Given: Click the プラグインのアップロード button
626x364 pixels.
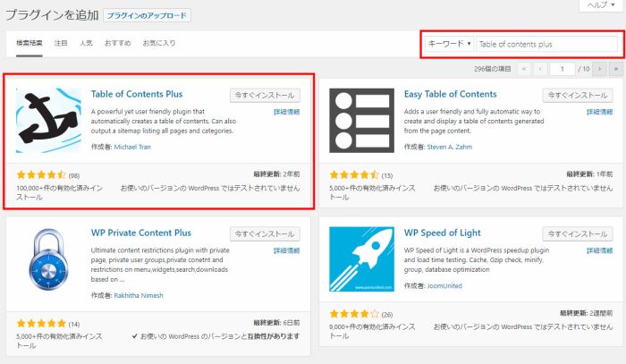Looking at the screenshot, I should [x=147, y=15].
